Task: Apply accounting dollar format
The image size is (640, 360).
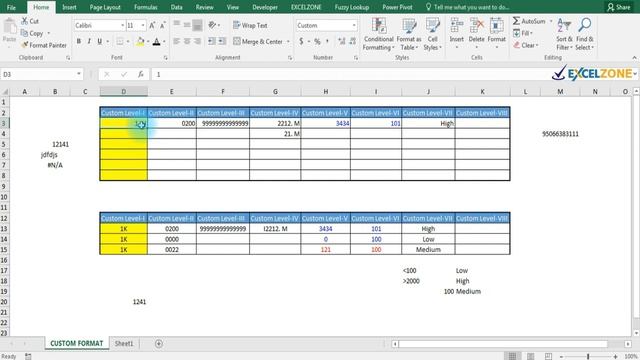Action: click(301, 41)
